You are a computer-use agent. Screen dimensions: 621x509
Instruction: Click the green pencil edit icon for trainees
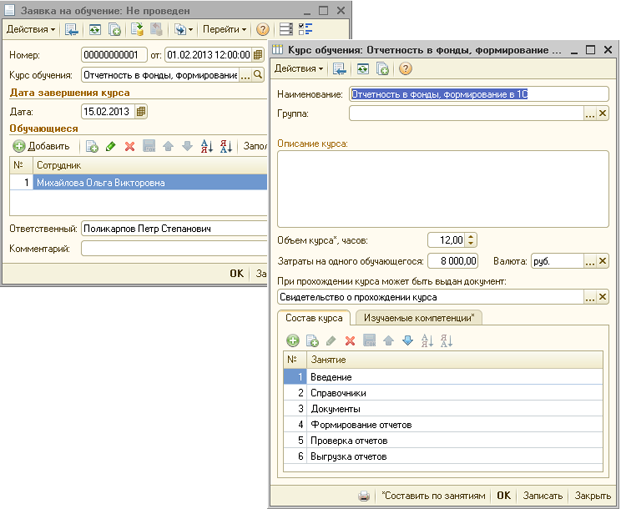click(x=110, y=146)
